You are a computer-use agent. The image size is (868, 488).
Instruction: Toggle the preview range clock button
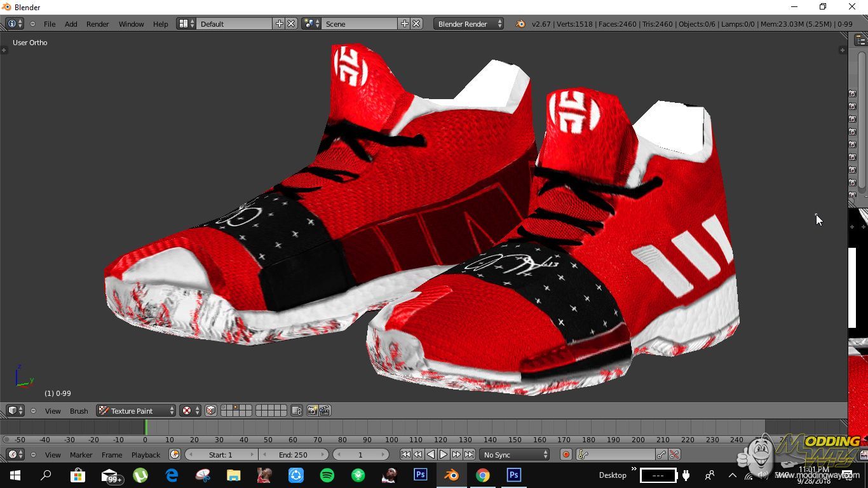[175, 454]
